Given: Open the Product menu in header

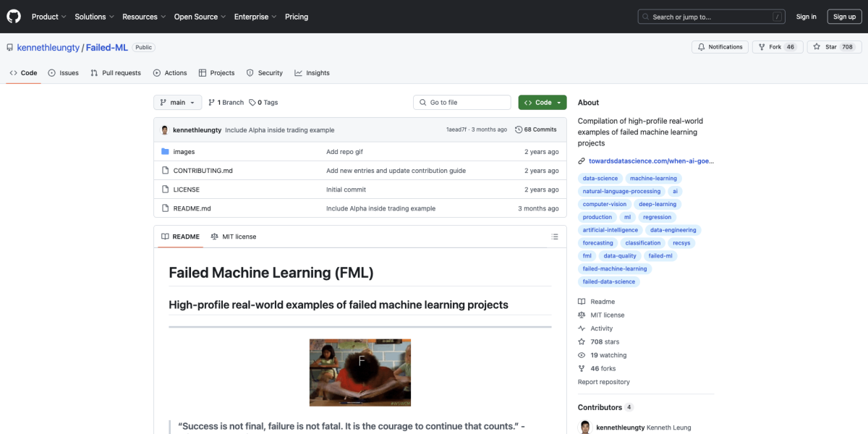Looking at the screenshot, I should pyautogui.click(x=49, y=17).
